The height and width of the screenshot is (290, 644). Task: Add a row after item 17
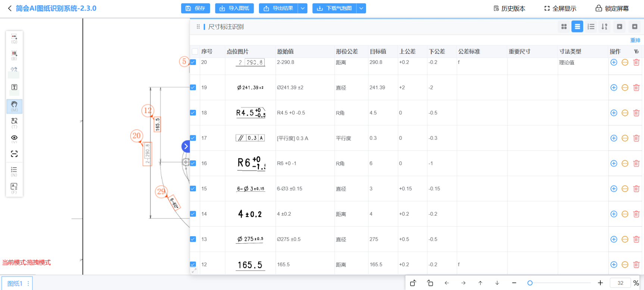click(613, 138)
